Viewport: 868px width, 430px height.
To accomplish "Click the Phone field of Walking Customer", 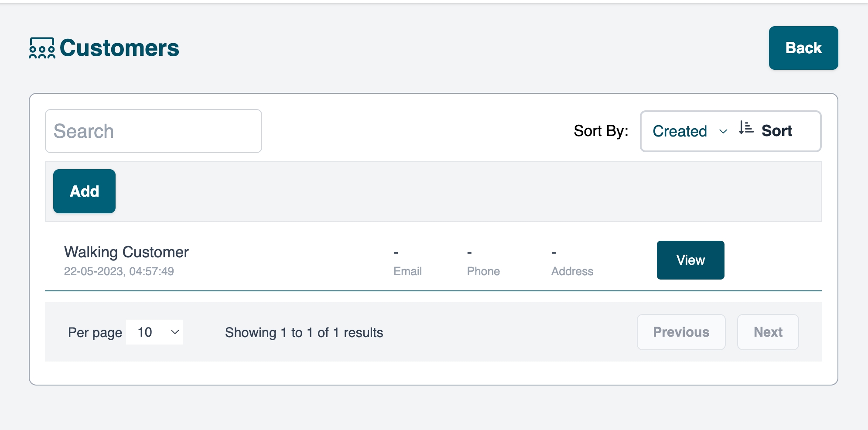I will click(x=483, y=271).
